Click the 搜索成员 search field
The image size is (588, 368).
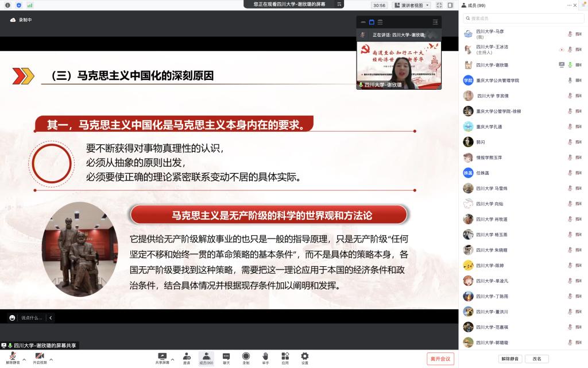coord(523,18)
